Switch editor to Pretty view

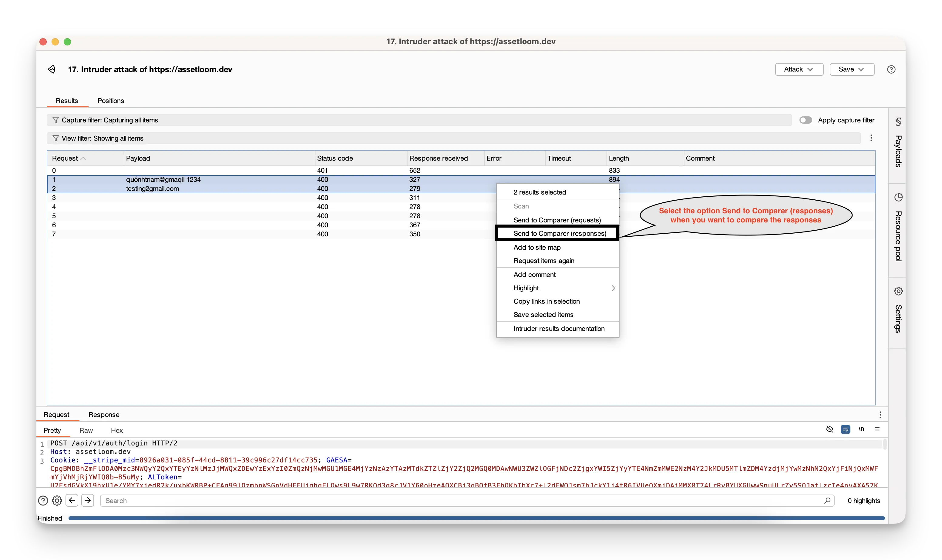point(52,431)
